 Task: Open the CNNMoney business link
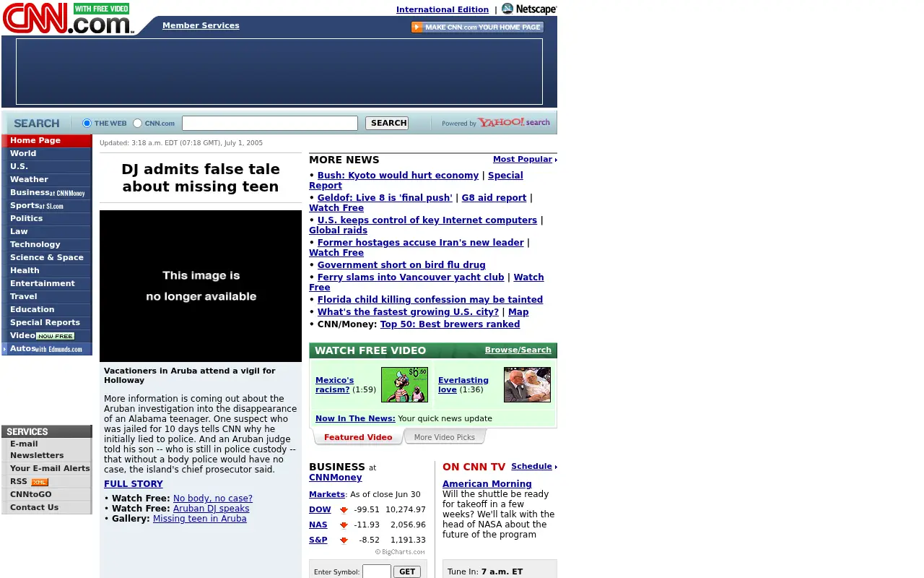pos(336,478)
